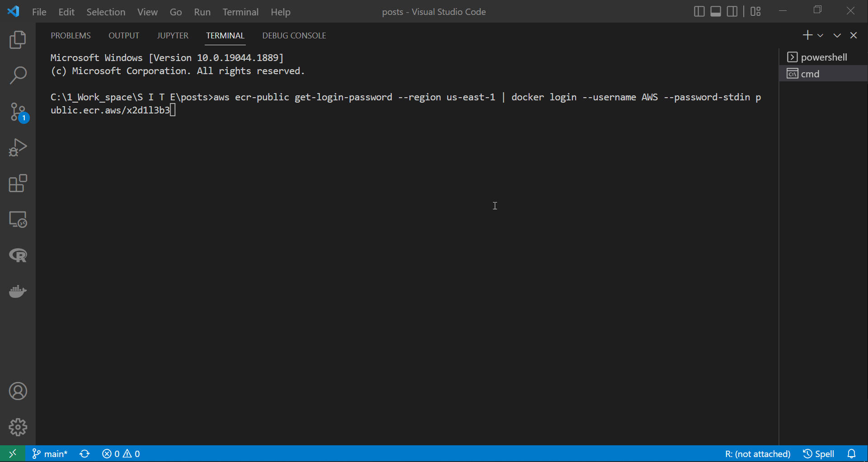This screenshot has width=868, height=462.
Task: Switch to the DEBUG CONSOLE tab
Action: 294,35
